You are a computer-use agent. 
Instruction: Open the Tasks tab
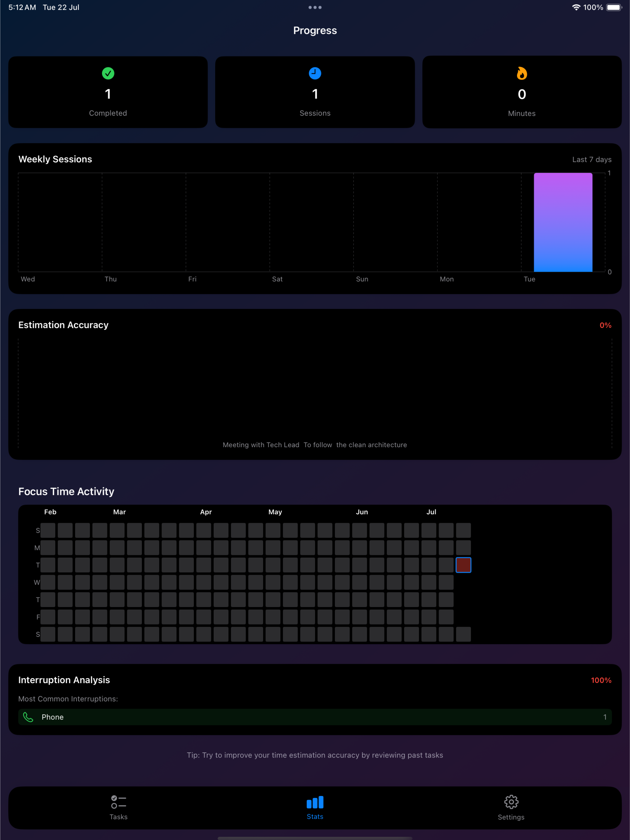pyautogui.click(x=118, y=807)
